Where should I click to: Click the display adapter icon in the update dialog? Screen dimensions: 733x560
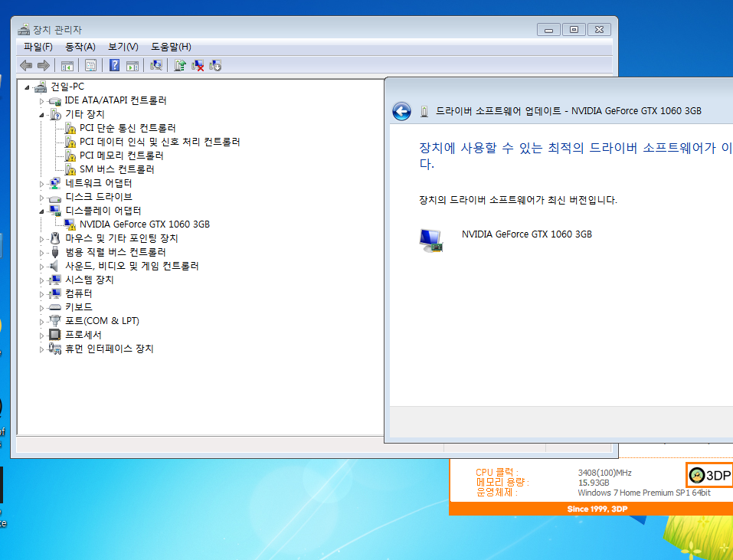click(430, 241)
